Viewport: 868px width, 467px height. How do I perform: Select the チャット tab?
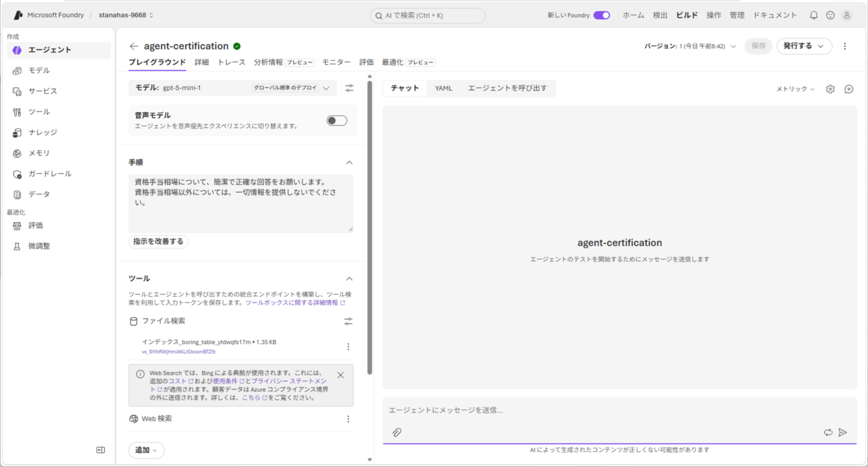point(405,88)
